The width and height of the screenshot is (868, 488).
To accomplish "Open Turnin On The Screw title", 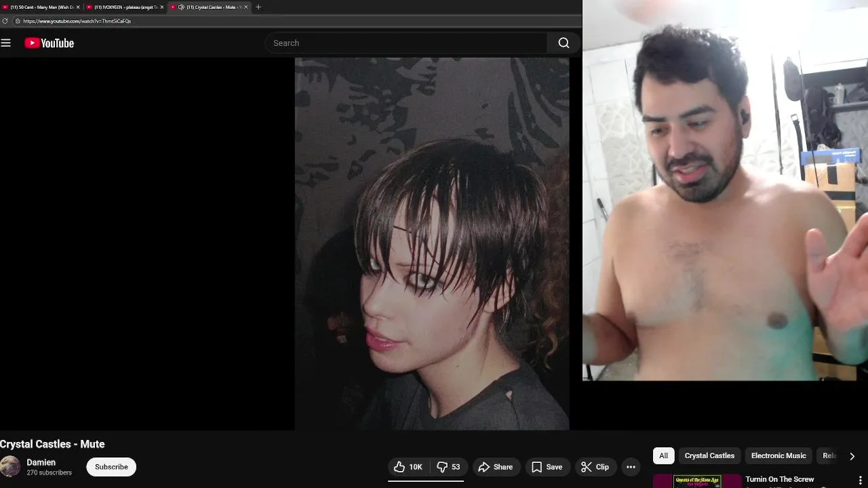I will pyautogui.click(x=780, y=479).
